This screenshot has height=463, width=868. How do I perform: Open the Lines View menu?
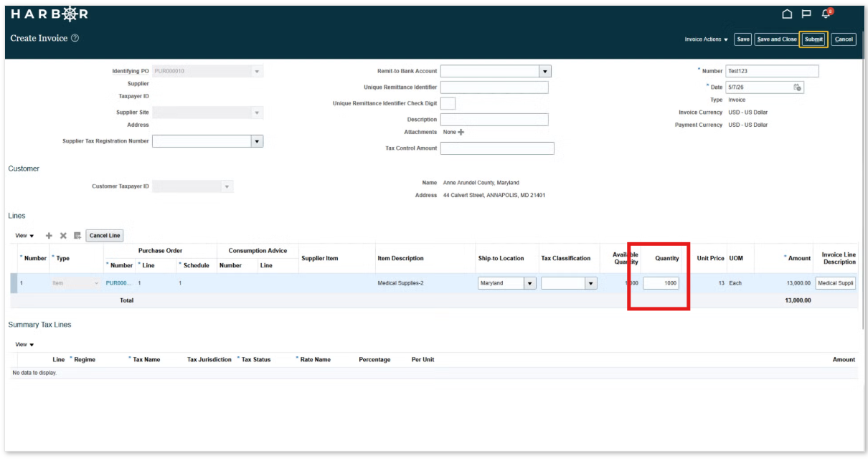[24, 236]
